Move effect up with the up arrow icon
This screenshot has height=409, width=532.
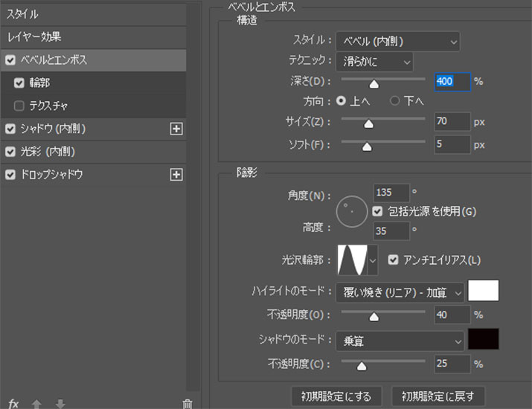[36, 404]
